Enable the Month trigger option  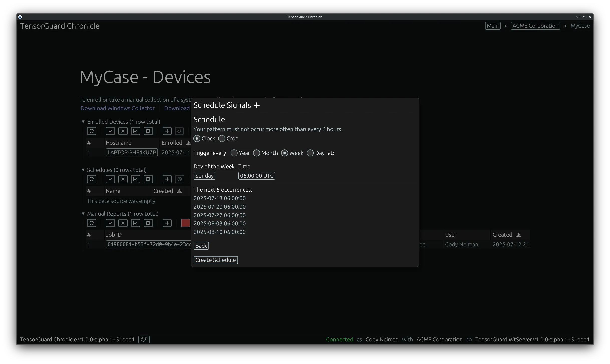pos(257,153)
